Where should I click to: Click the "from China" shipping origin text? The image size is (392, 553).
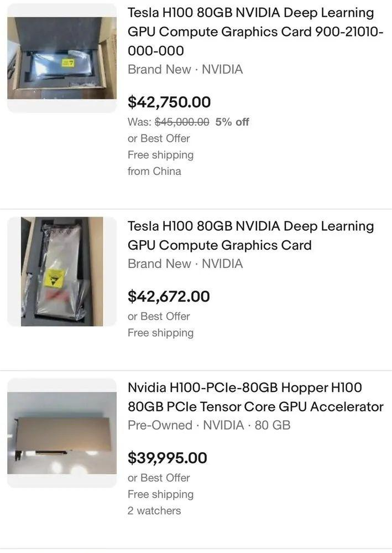click(x=154, y=171)
